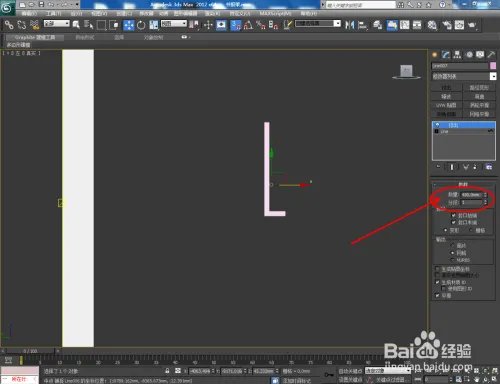Click the Select and Link tool
Image resolution: width=500 pixels, height=384 pixels.
9,25
